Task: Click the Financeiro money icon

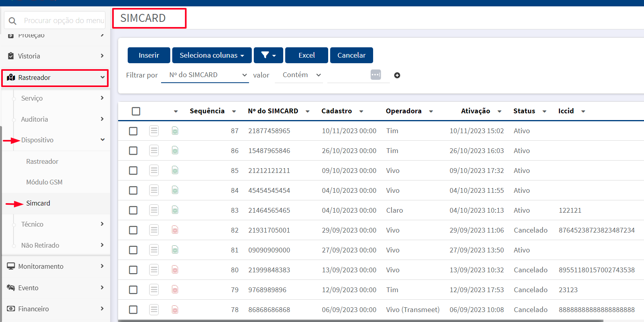Action: pos(11,309)
